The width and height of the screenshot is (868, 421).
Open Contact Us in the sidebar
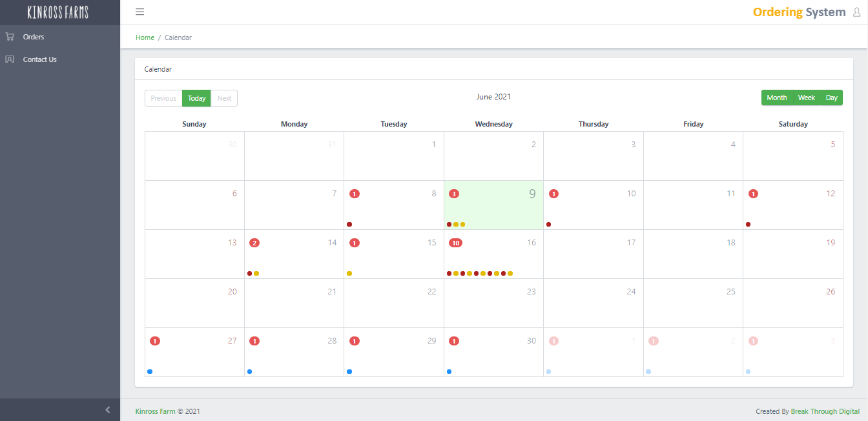click(x=39, y=59)
